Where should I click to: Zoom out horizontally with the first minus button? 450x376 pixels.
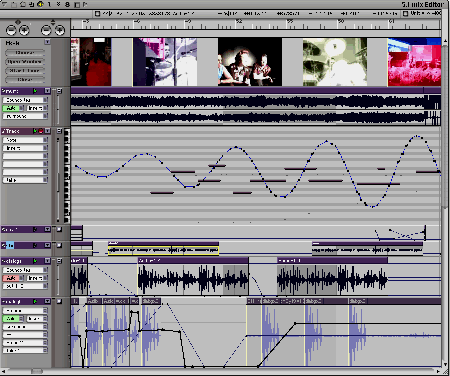pos(11,31)
